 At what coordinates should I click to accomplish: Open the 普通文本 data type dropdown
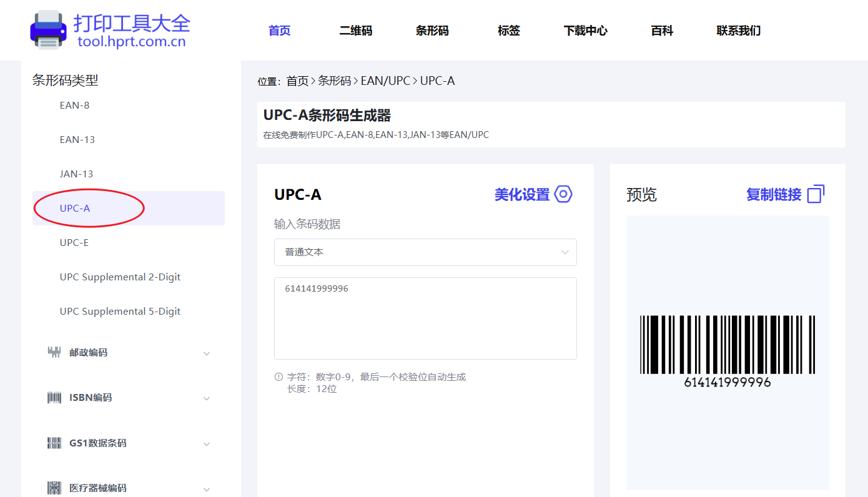(425, 252)
